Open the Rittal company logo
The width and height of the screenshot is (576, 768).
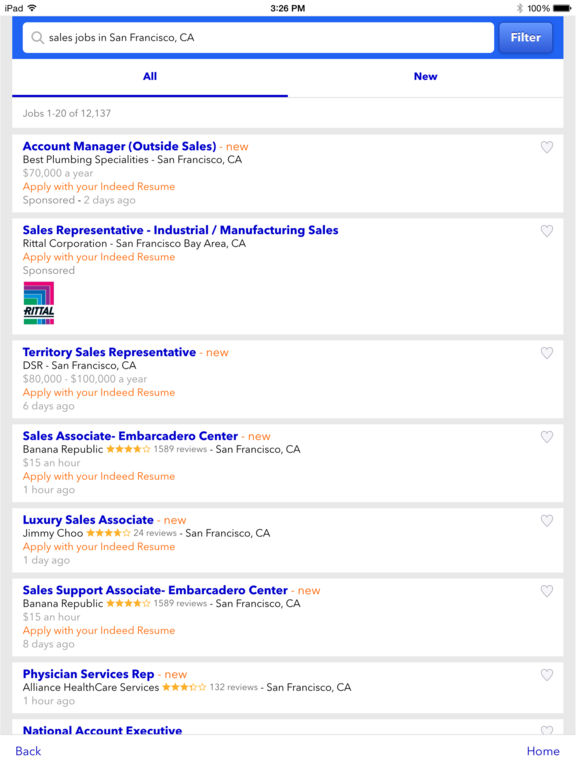(x=39, y=303)
